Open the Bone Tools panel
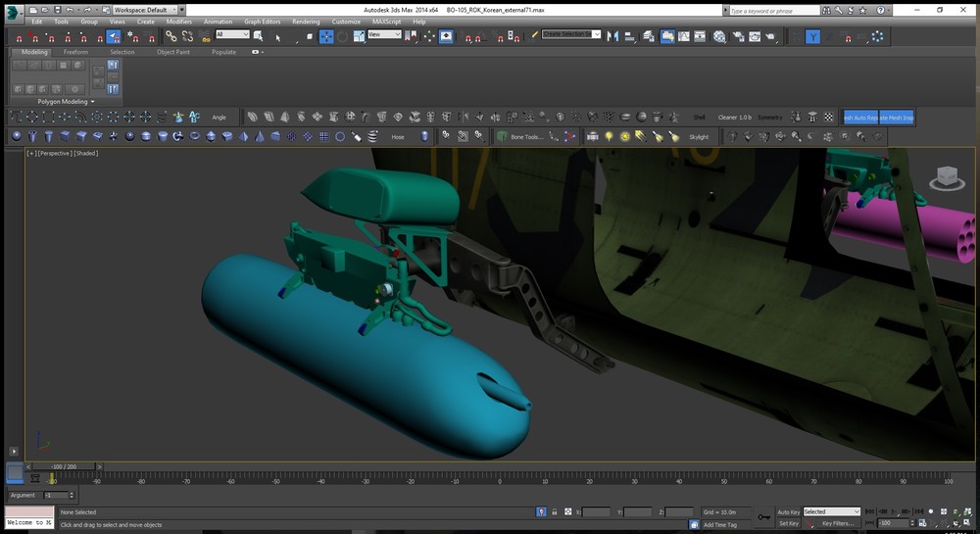 (x=525, y=137)
